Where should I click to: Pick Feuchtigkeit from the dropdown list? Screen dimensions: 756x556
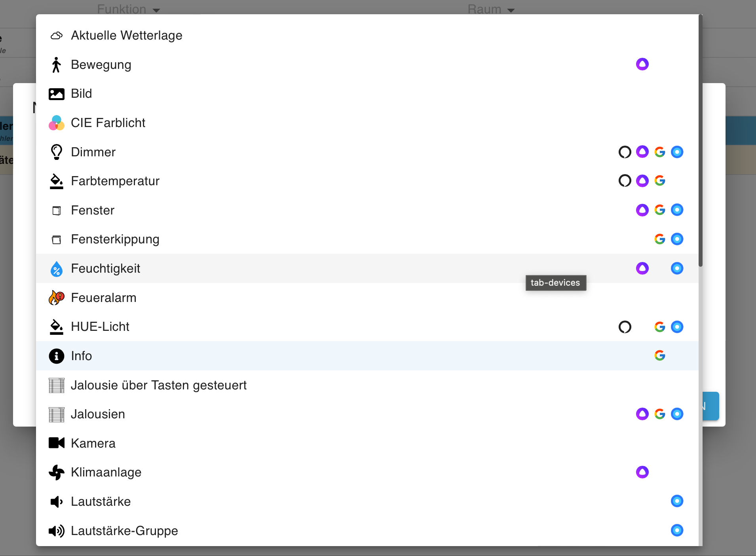(x=367, y=268)
